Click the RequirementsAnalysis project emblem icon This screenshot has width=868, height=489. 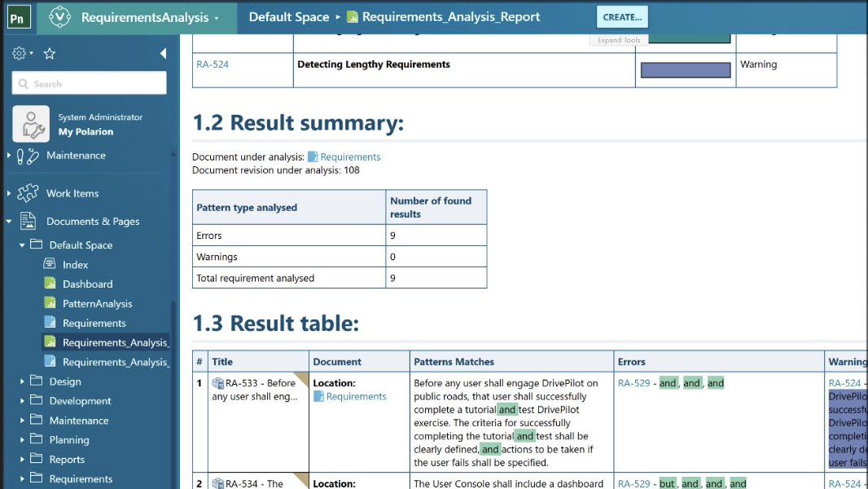coord(59,16)
